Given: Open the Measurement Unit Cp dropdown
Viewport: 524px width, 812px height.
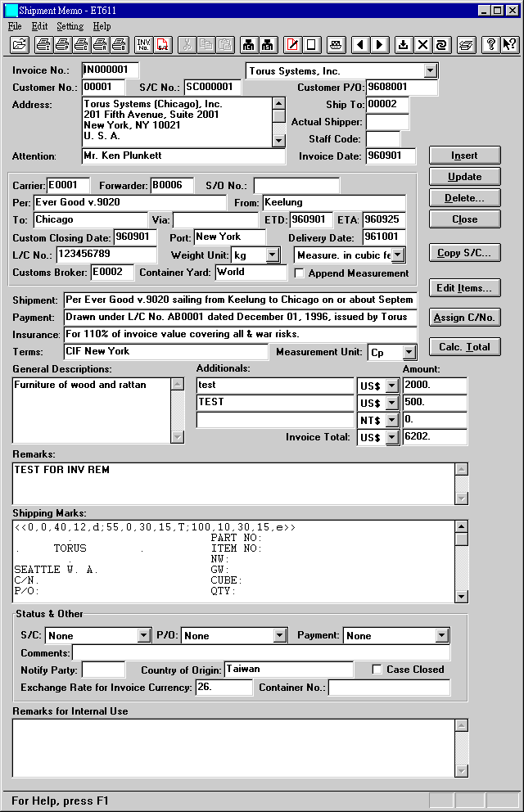Looking at the screenshot, I should point(409,353).
